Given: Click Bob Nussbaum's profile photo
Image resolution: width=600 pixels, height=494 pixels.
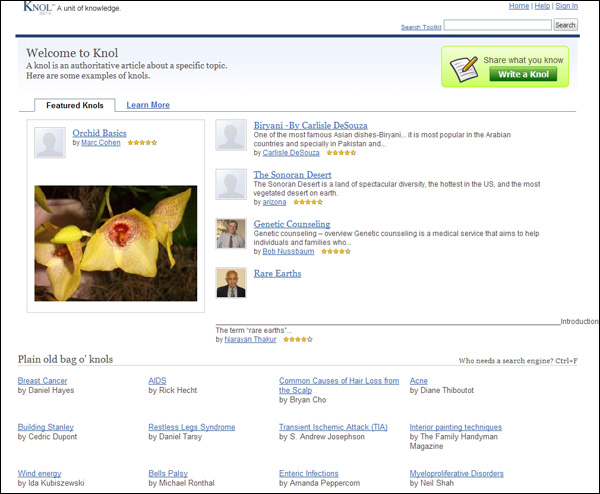Looking at the screenshot, I should tap(231, 234).
